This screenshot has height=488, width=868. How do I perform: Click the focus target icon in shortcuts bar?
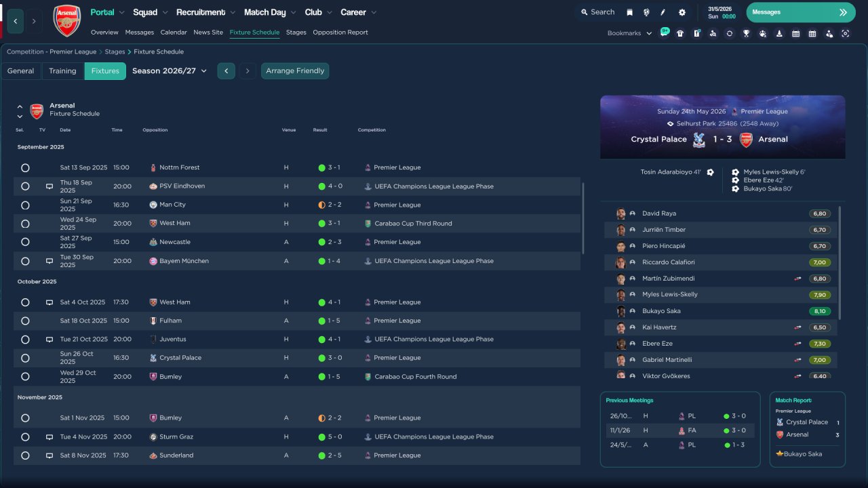[845, 33]
